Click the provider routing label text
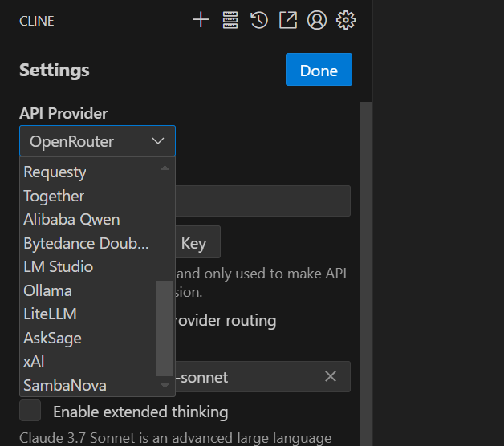The height and width of the screenshot is (446, 504). click(x=226, y=321)
